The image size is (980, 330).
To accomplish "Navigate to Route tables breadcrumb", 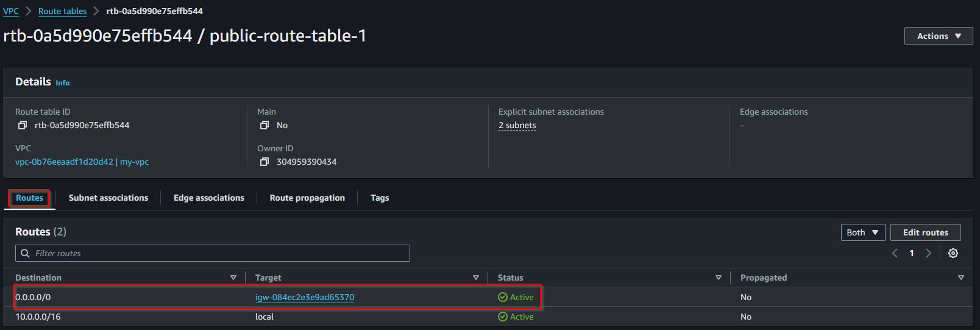I will (x=62, y=11).
